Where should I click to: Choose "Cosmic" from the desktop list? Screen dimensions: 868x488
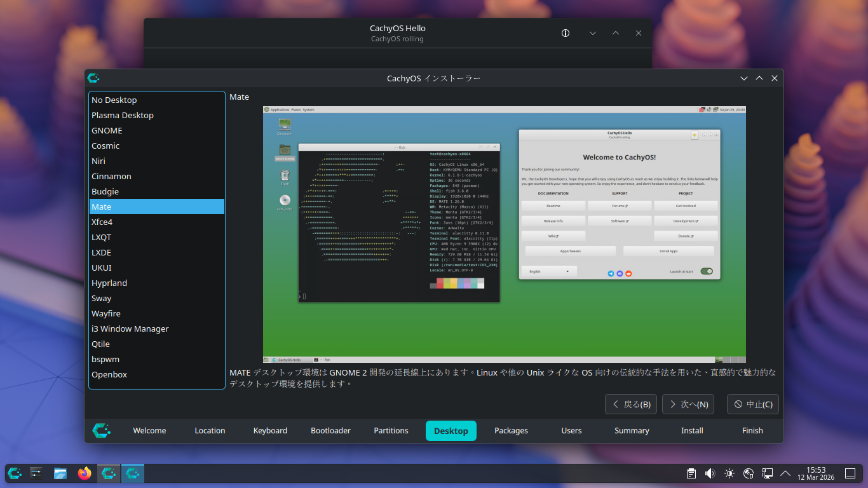click(157, 146)
